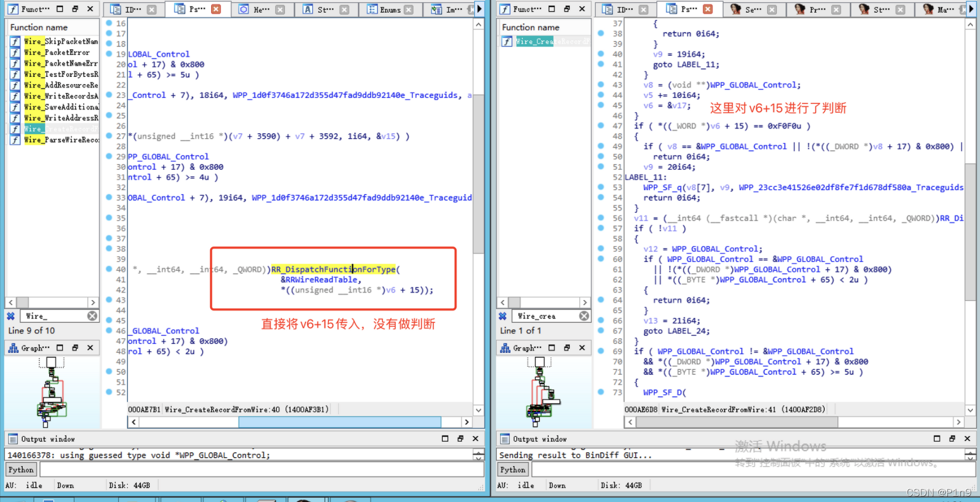Click function icon beside Wire_Crea in right window

point(507,41)
